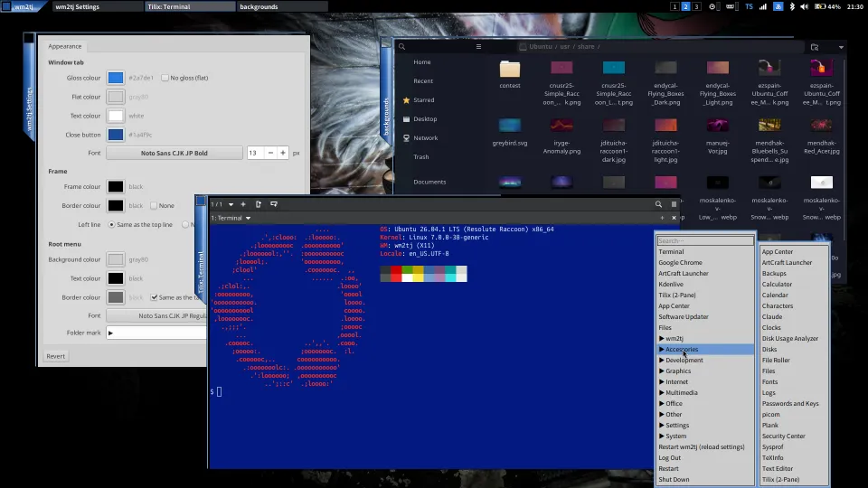
Task: Click 'share' in the Files path bar
Action: coord(586,46)
